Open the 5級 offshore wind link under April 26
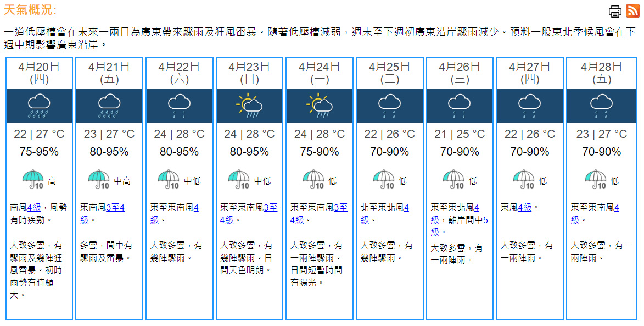 (x=485, y=220)
